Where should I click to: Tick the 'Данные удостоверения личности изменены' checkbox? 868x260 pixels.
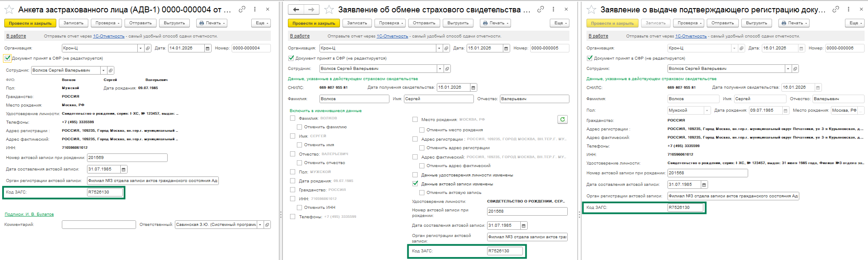tap(415, 175)
